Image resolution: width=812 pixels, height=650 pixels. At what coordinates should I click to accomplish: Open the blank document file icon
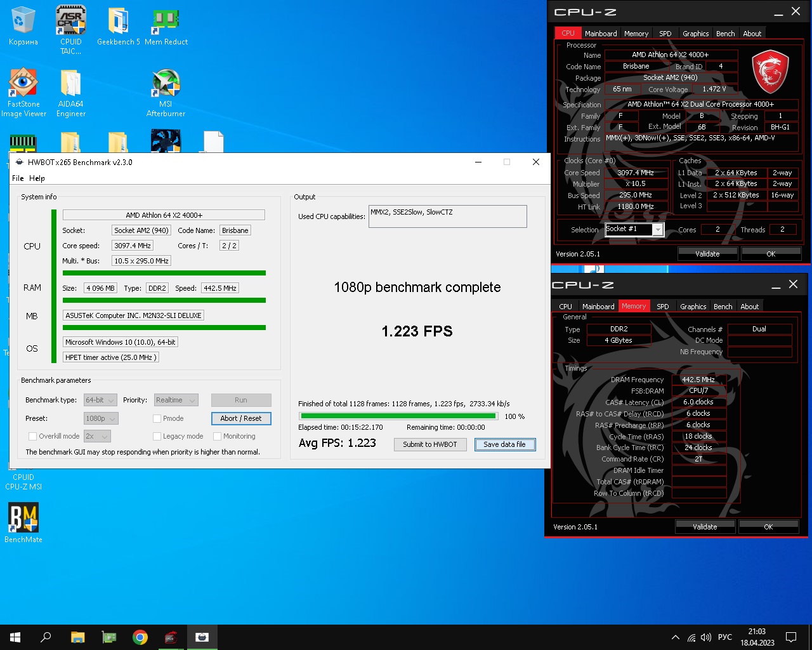(214, 141)
